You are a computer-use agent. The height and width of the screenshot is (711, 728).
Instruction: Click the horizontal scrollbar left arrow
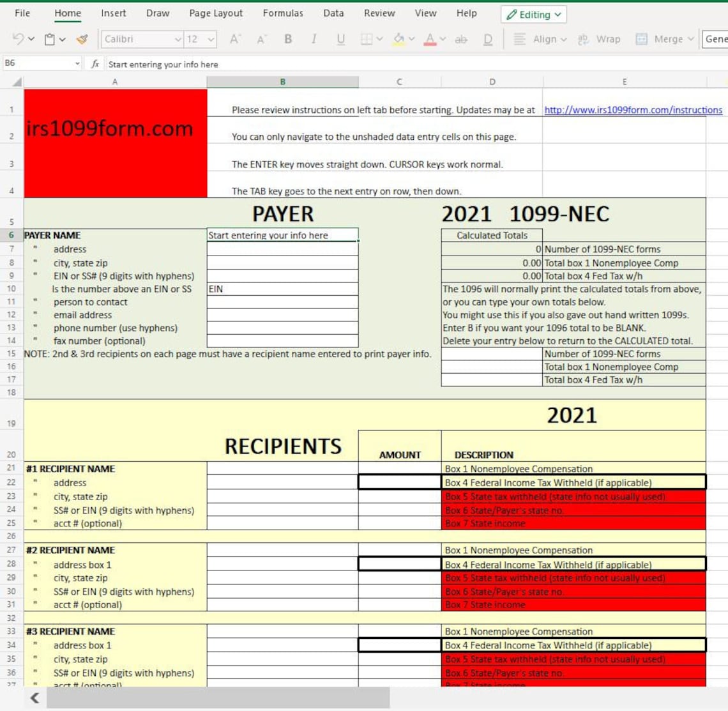34,698
